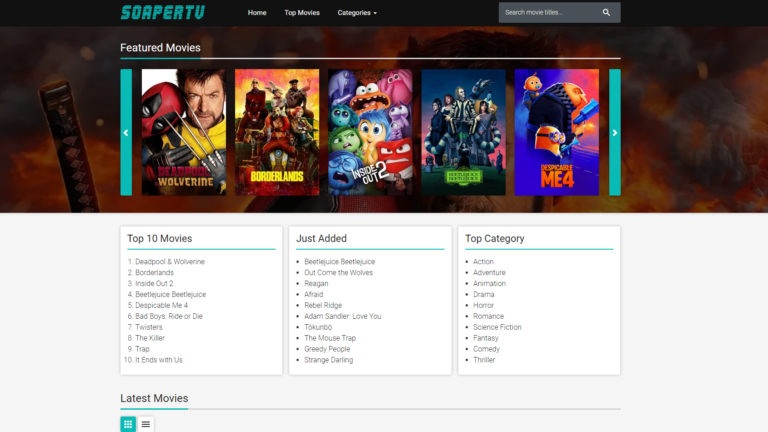Open Inside Out 2 in Top 10
This screenshot has width=768, height=432.
click(154, 284)
